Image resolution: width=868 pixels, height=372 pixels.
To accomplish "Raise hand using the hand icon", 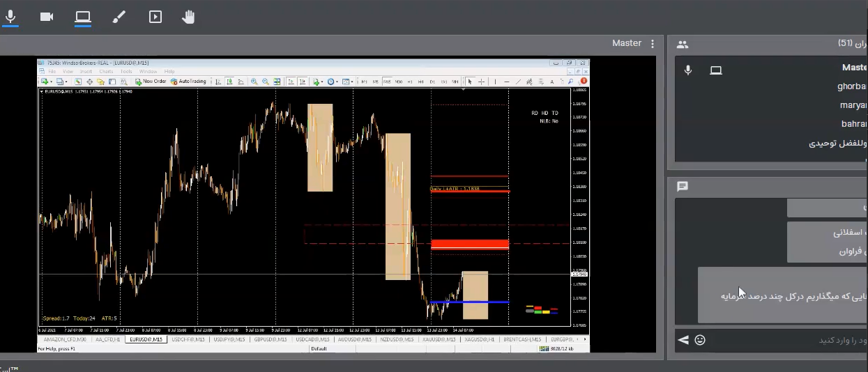I will click(x=188, y=17).
